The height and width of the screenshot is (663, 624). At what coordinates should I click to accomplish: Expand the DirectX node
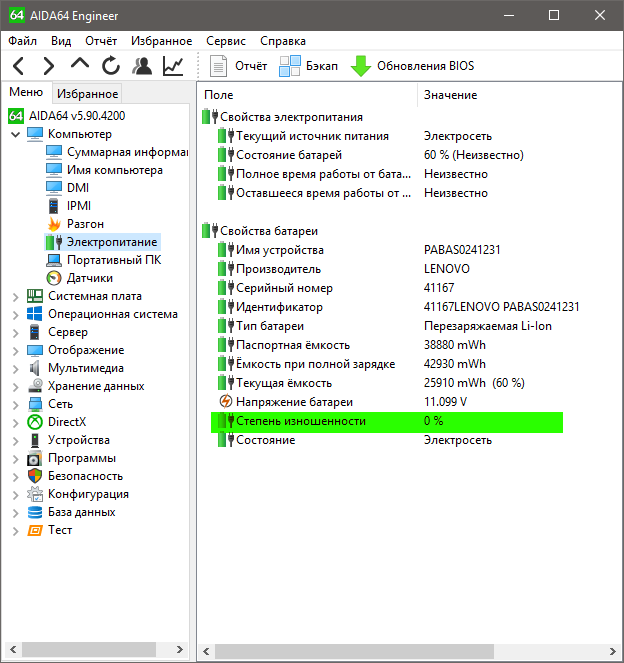[x=16, y=423]
